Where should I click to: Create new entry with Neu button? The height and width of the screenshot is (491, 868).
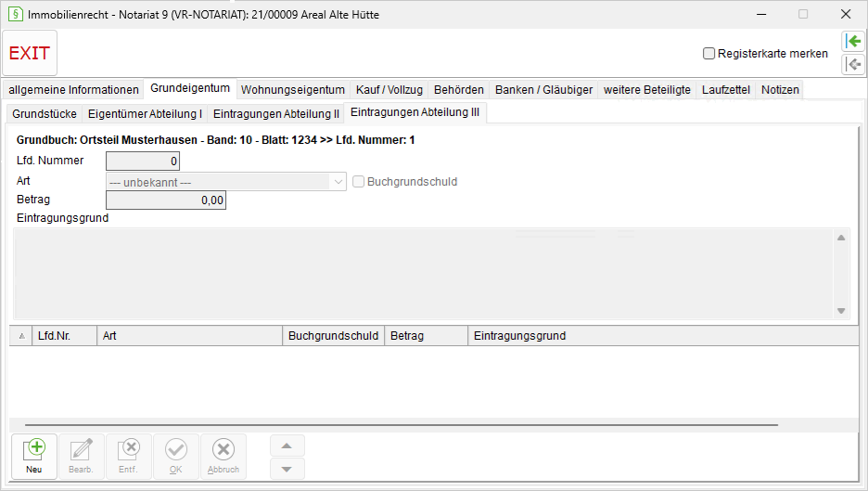(x=34, y=457)
